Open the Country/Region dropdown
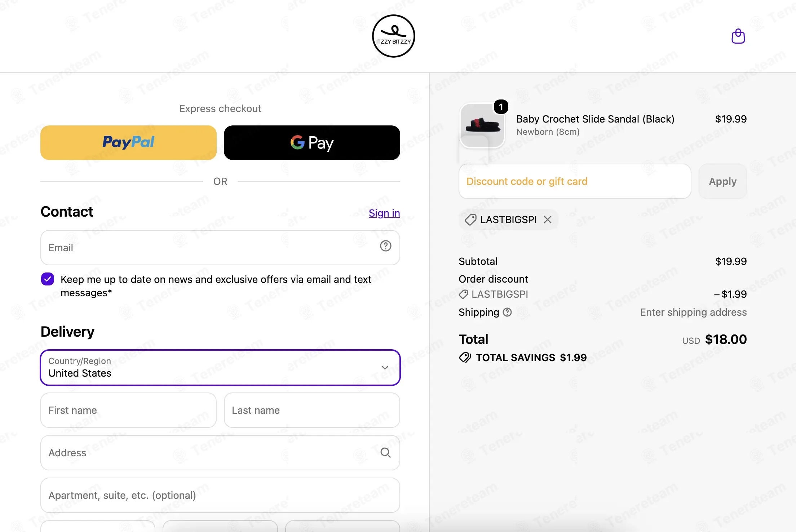796x532 pixels. (220, 368)
